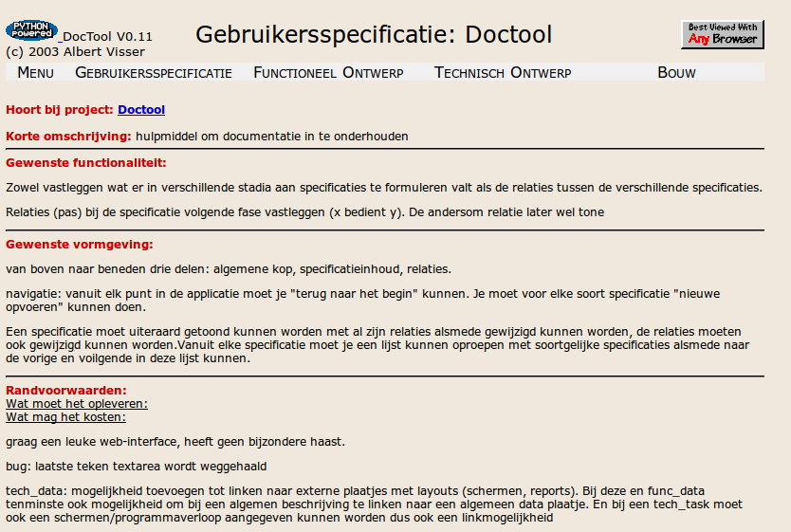The width and height of the screenshot is (791, 532).
Task: Click the line van boven naar beneden drie delen
Action: [x=229, y=269]
